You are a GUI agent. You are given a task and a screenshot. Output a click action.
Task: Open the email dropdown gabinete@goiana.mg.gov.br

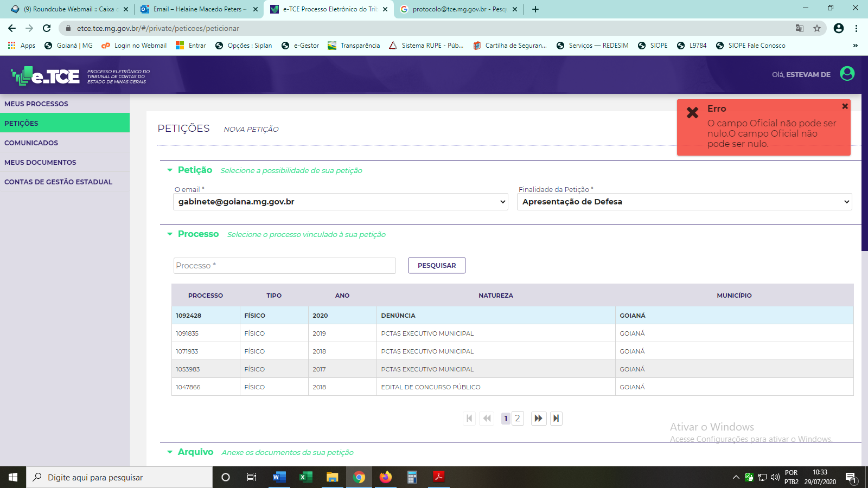[x=340, y=202]
